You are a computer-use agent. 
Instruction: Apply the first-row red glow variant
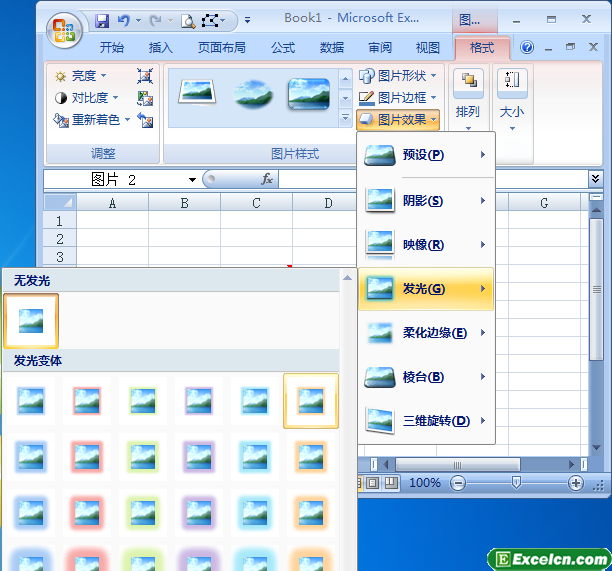point(87,401)
